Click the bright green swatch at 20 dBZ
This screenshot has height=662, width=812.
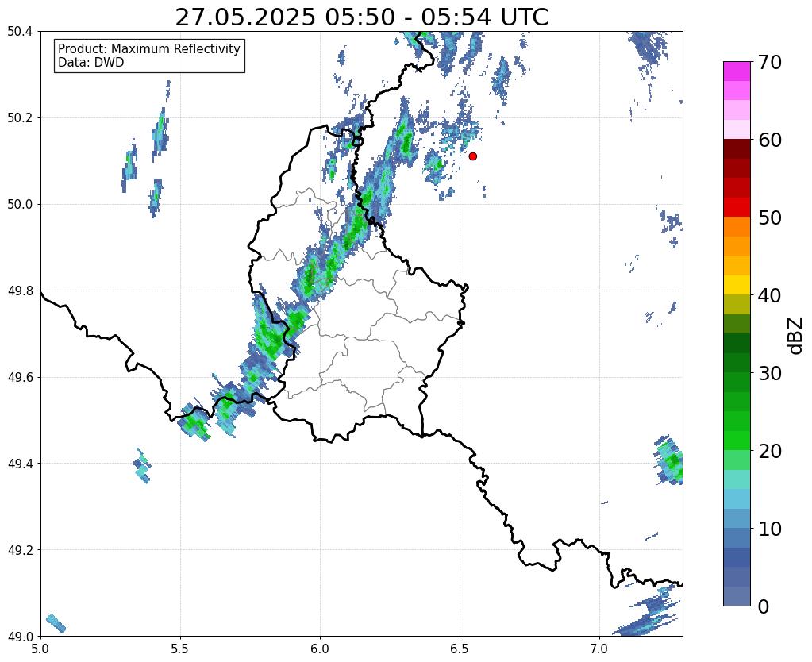(x=737, y=441)
